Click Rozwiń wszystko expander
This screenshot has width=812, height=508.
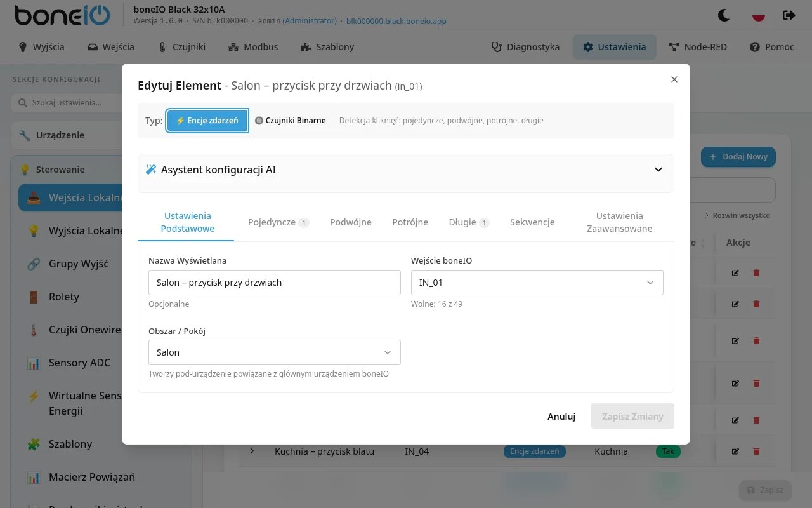(x=737, y=215)
